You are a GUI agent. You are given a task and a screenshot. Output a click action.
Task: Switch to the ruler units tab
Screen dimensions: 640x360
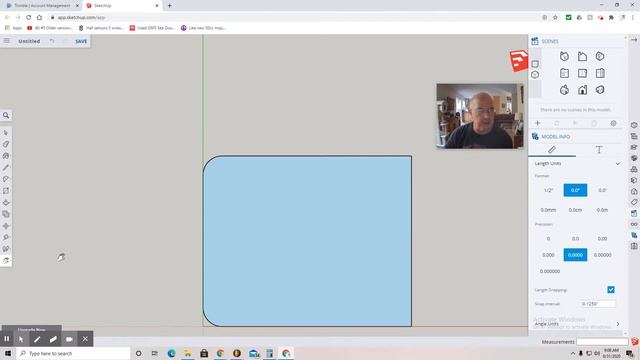click(x=552, y=150)
